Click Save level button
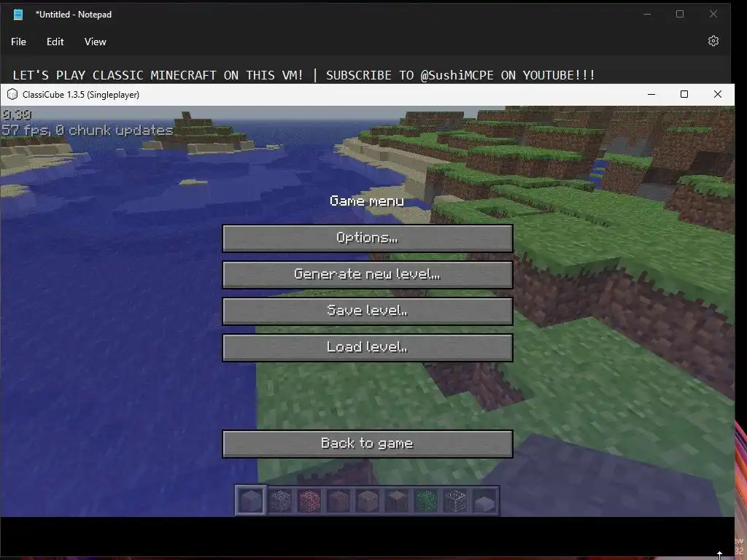 pyautogui.click(x=368, y=311)
